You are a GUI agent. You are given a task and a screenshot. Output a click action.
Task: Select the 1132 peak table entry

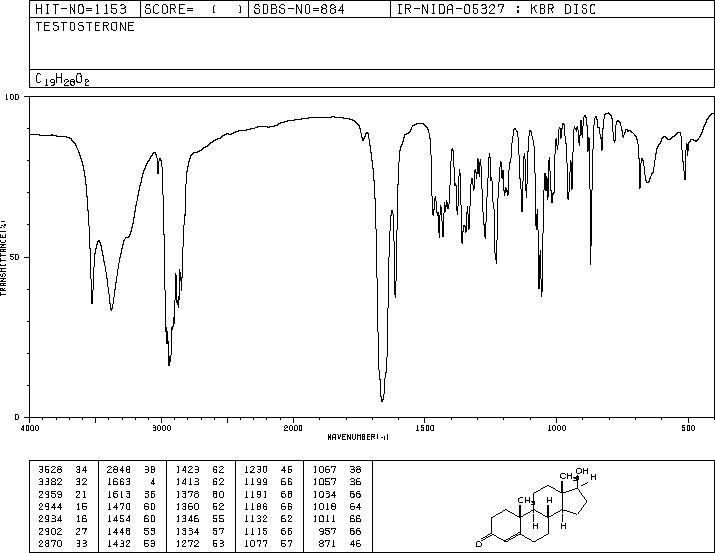(x=268, y=519)
